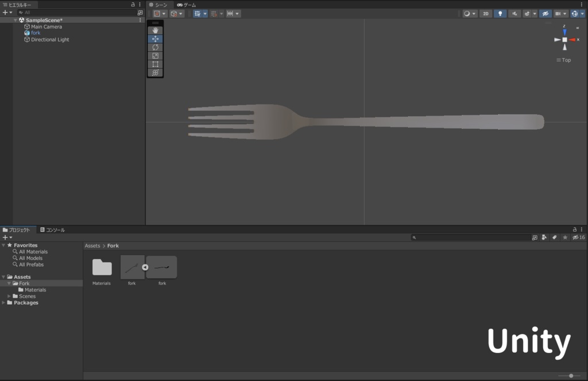Expand the Packages folder arrow
This screenshot has height=381, width=588.
[3, 302]
